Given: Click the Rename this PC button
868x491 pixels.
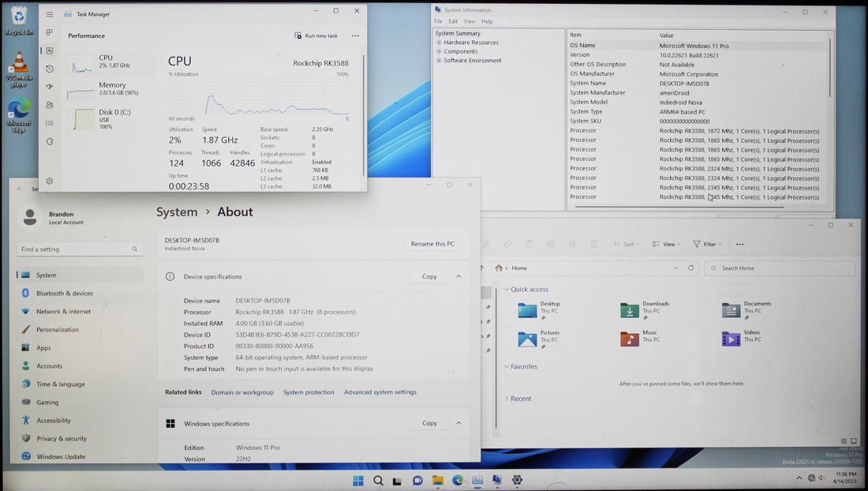Looking at the screenshot, I should tap(432, 244).
